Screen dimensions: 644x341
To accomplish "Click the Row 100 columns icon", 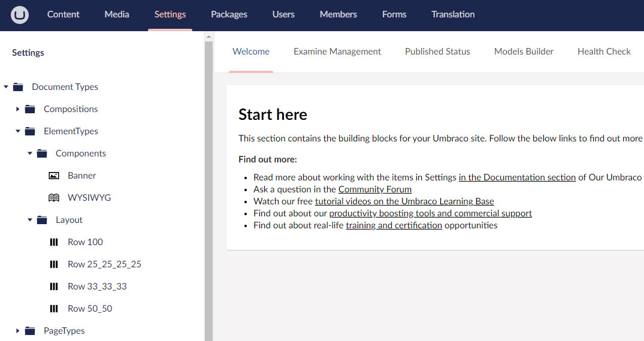I will click(x=54, y=242).
